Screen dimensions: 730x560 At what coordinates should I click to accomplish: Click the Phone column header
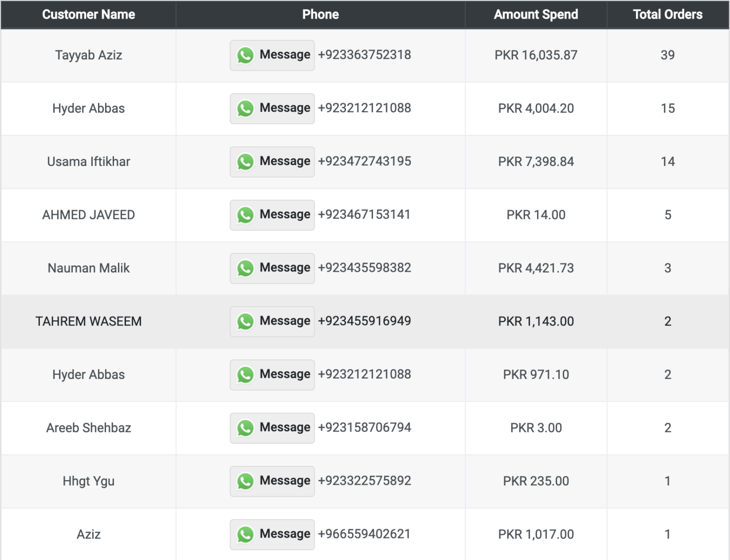(x=320, y=15)
